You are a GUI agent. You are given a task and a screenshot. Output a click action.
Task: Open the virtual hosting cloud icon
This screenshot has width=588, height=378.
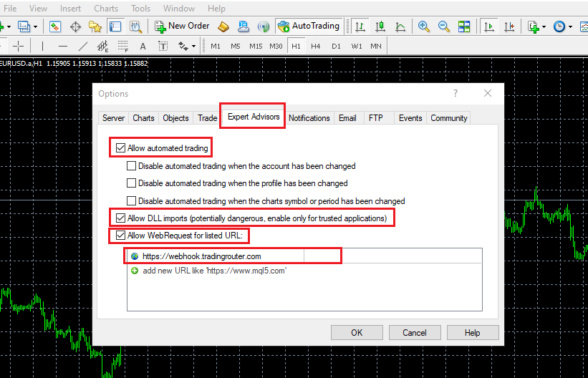tap(244, 26)
